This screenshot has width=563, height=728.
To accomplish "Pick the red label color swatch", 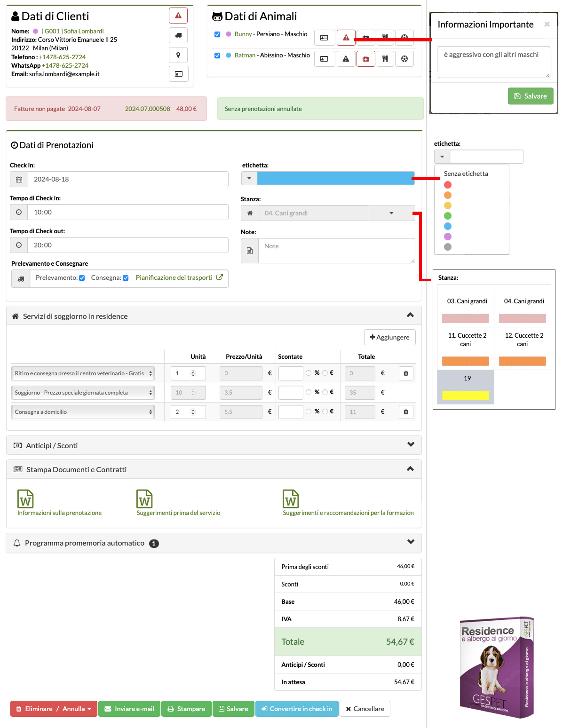I will pos(448,185).
